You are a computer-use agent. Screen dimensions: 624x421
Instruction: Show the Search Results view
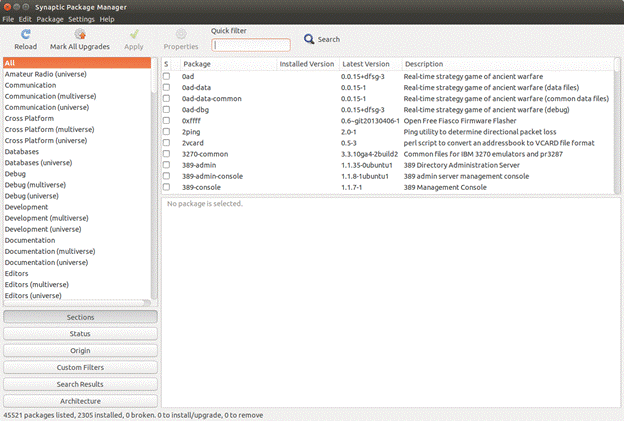80,384
